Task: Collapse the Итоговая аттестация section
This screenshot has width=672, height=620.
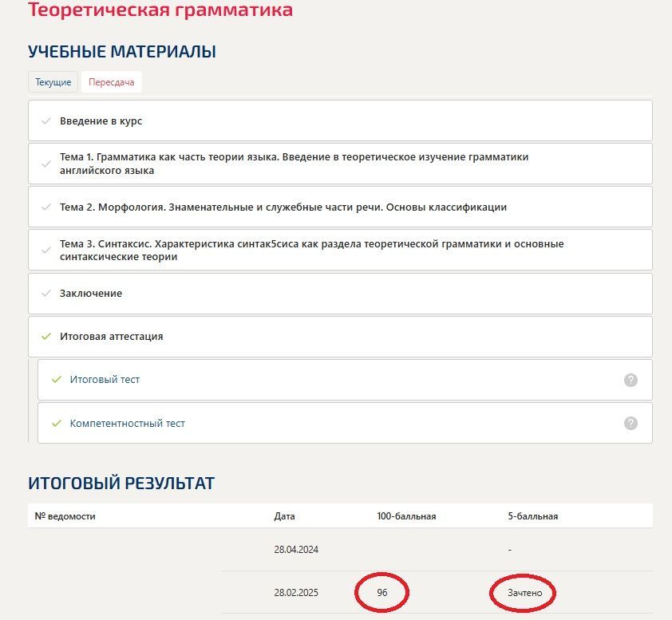Action: click(x=340, y=337)
